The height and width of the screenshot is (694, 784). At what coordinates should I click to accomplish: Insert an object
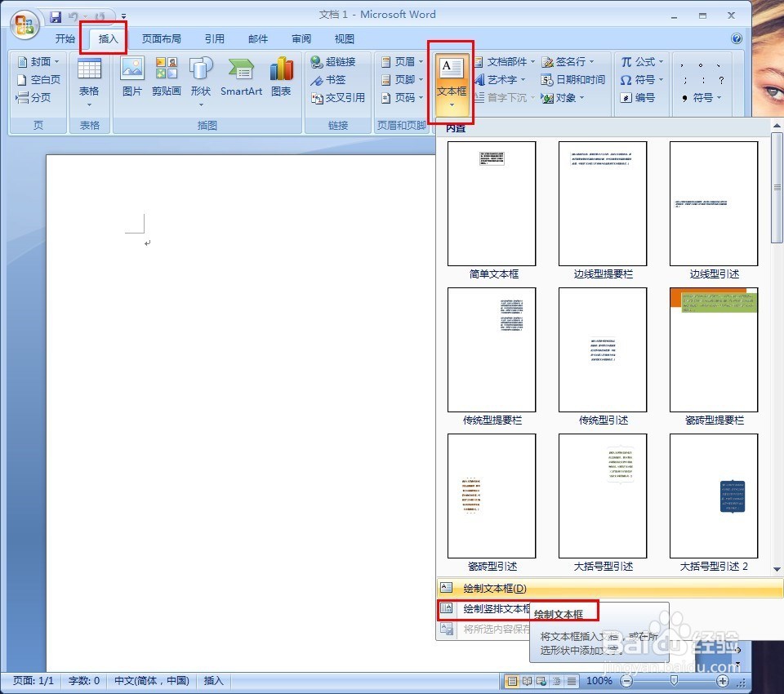click(x=562, y=98)
